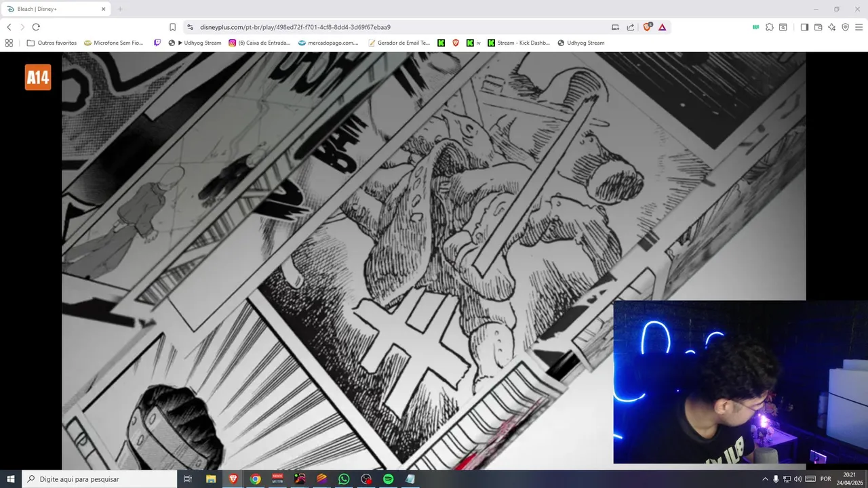Open Leo AI sparkle icon
868x488 pixels.
831,27
